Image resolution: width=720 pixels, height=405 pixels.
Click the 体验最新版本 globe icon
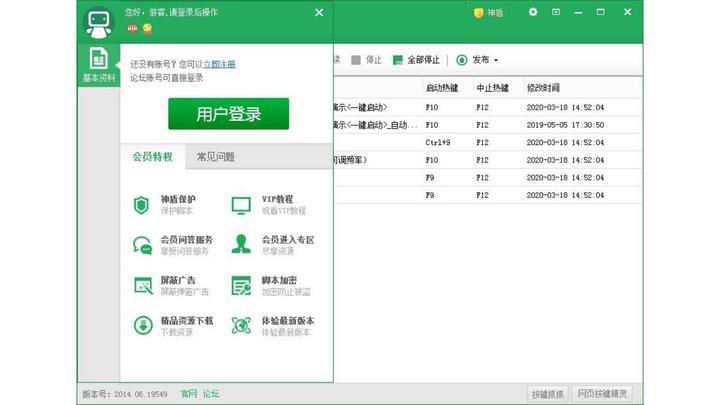click(241, 326)
